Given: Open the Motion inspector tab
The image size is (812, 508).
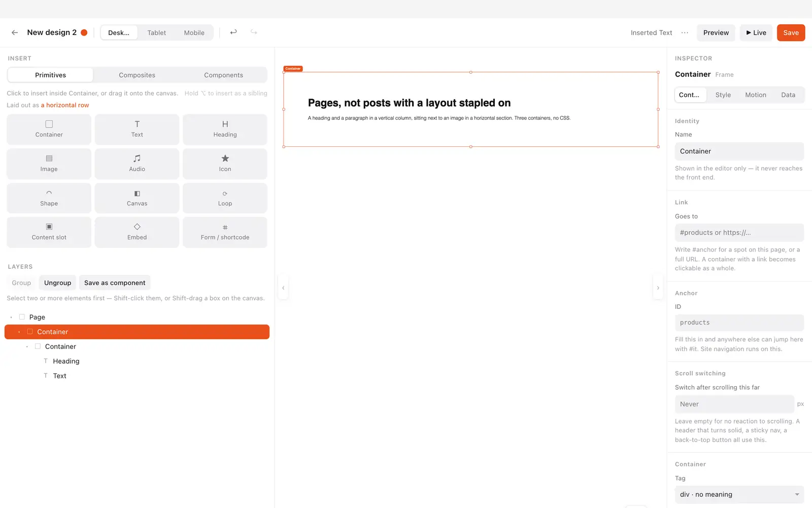Looking at the screenshot, I should click(x=756, y=94).
